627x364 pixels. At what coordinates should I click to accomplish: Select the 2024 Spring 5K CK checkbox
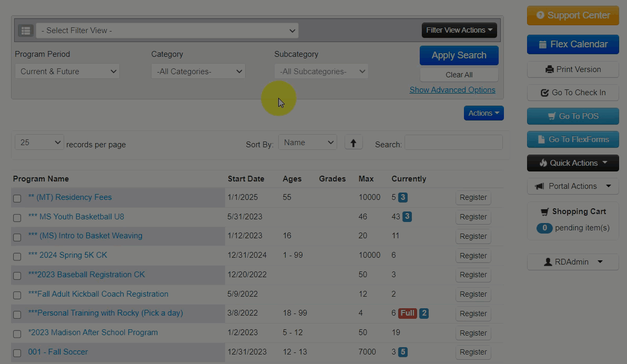pos(17,256)
